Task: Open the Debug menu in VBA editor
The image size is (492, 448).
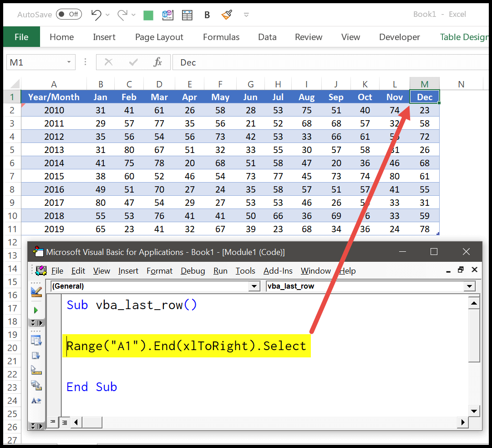Action: click(193, 271)
